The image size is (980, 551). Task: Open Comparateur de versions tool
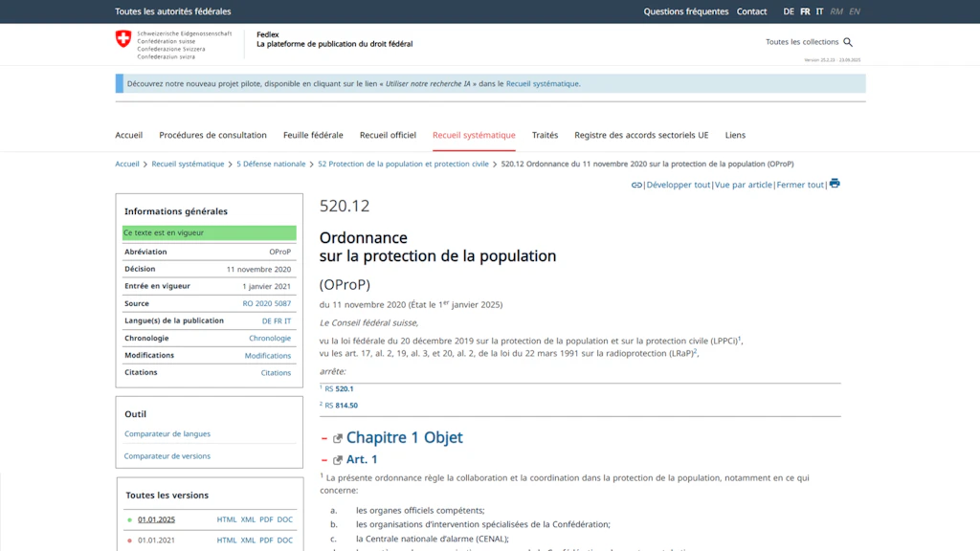pos(167,456)
